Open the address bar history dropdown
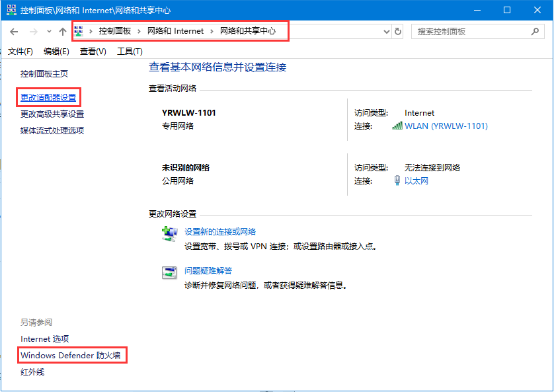The height and width of the screenshot is (392, 554). pyautogui.click(x=387, y=32)
